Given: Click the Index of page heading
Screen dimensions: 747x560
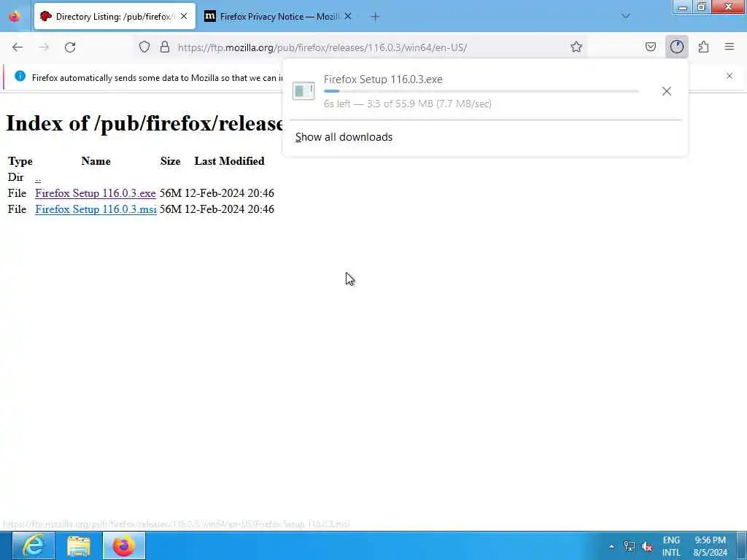Looking at the screenshot, I should (145, 123).
